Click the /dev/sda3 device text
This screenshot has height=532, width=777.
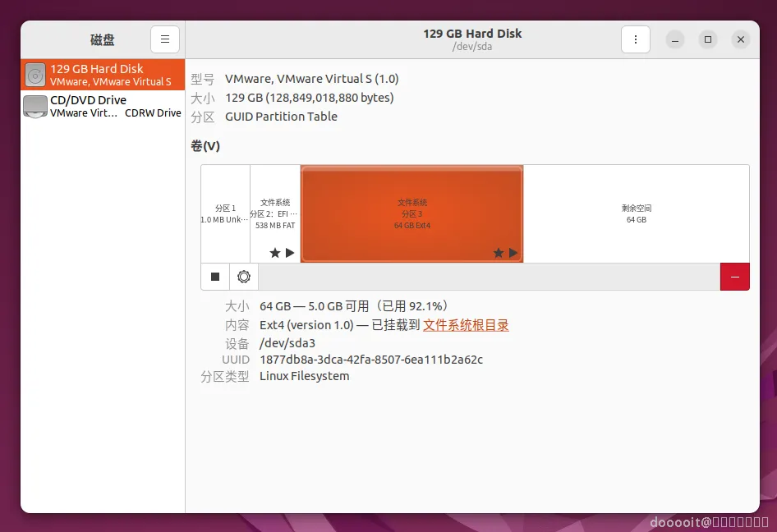[x=287, y=343]
